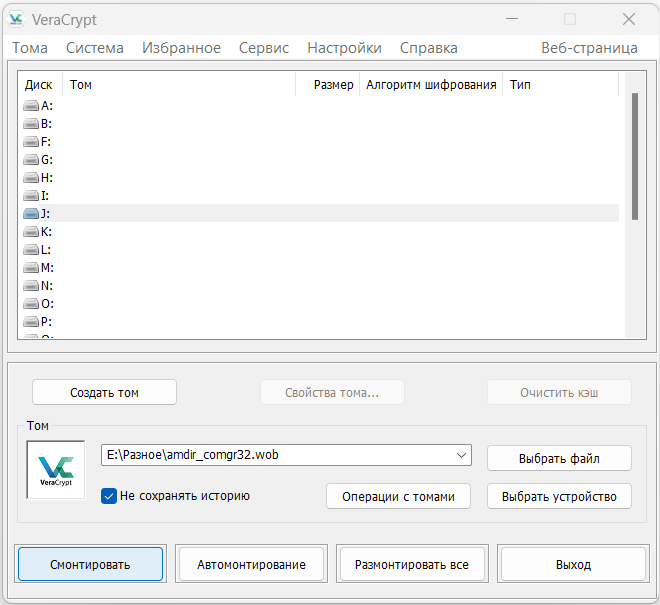This screenshot has height=605, width=660.
Task: Click the Тип column header
Action: [x=561, y=85]
